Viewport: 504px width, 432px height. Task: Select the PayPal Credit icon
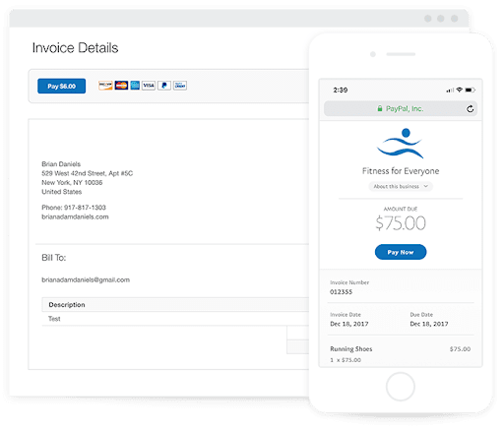click(180, 86)
